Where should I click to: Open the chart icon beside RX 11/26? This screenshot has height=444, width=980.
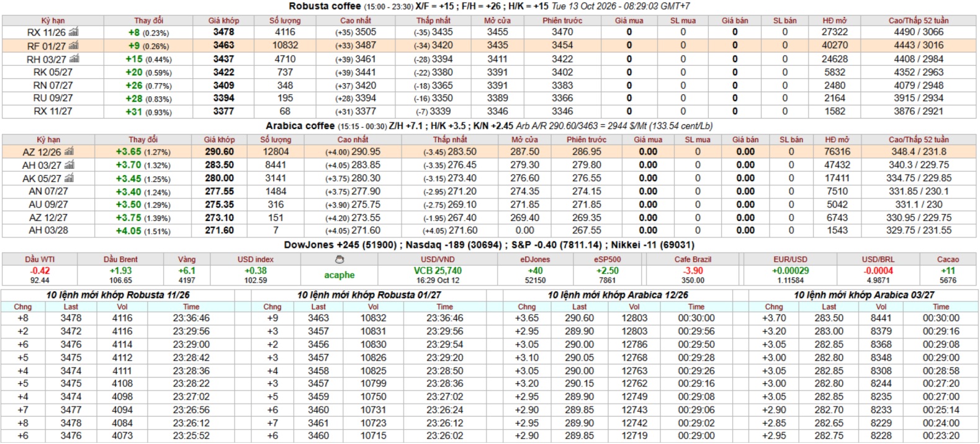(x=74, y=32)
